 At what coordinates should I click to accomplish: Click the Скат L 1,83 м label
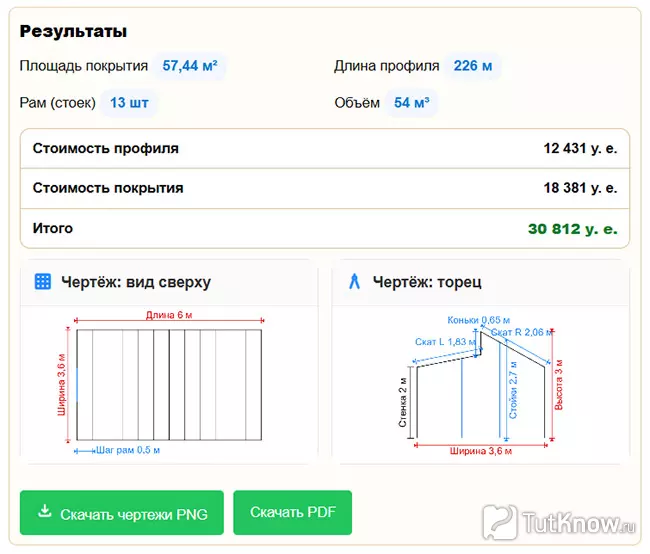446,342
